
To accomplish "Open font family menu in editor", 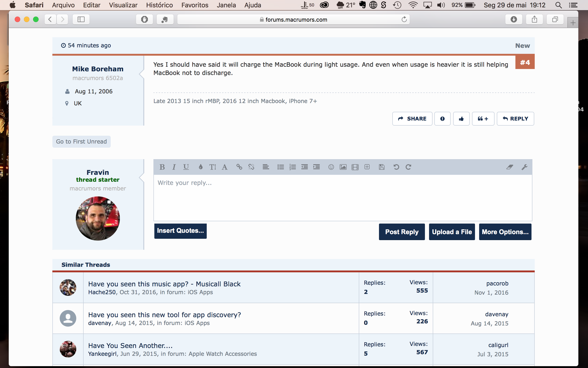I will 225,167.
